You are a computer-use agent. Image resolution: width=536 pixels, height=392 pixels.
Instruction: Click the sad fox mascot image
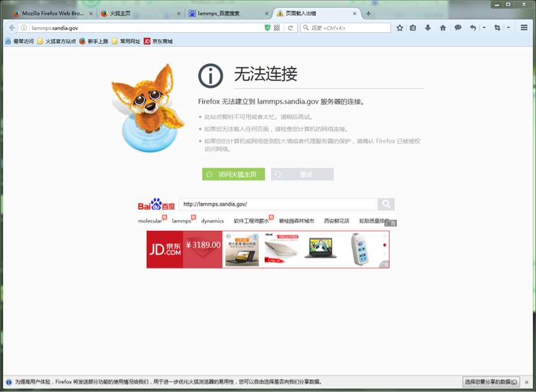[x=148, y=107]
